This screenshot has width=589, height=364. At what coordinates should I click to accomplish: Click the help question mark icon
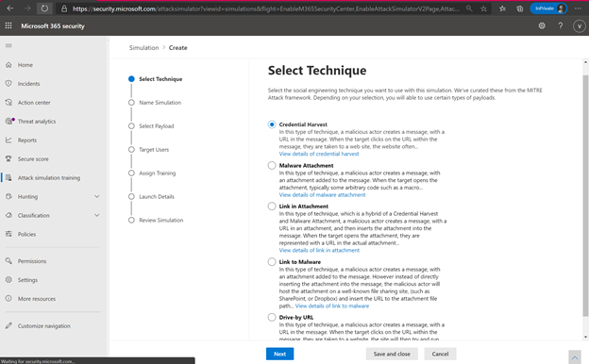click(x=561, y=25)
